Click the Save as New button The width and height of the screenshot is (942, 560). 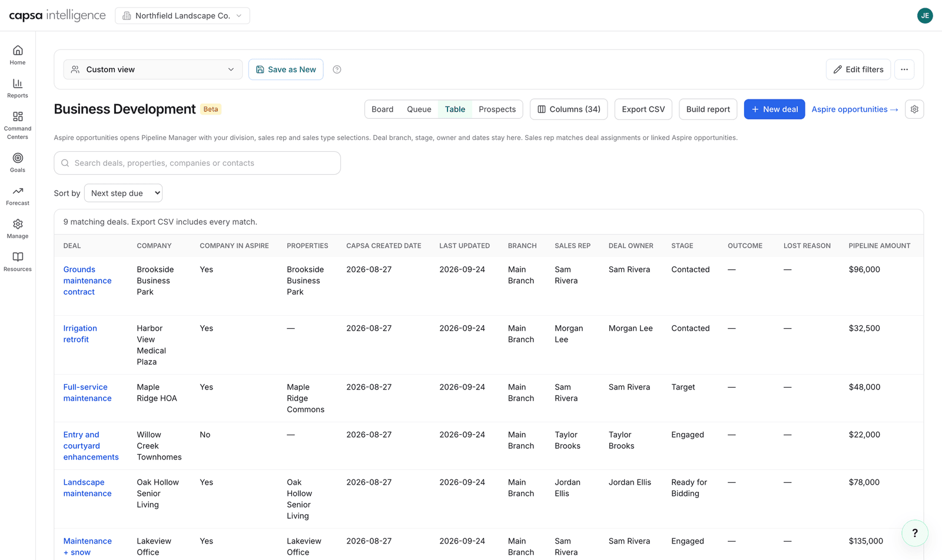pyautogui.click(x=286, y=69)
